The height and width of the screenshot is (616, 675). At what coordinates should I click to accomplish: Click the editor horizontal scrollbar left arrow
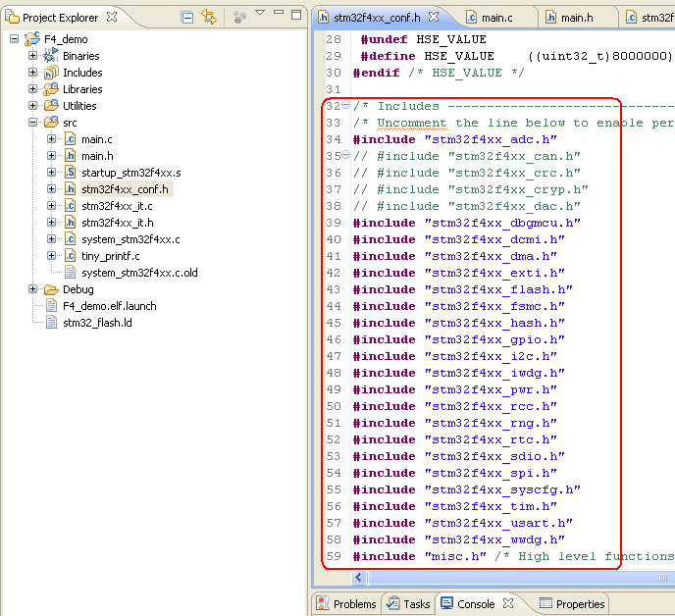coord(359,578)
